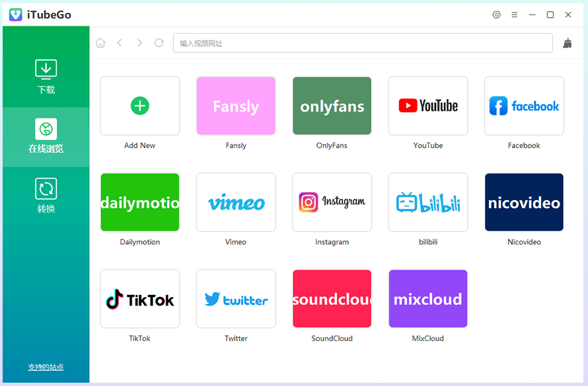Reload the page with refresh icon
The image size is (588, 386).
point(159,43)
